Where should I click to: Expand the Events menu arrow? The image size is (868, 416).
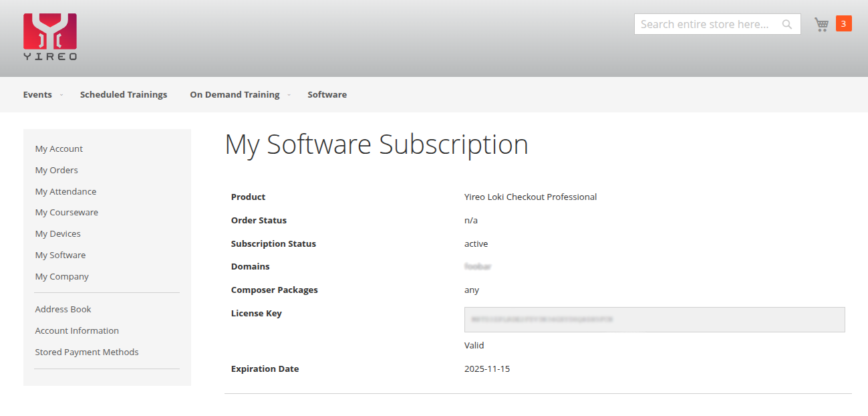(61, 95)
